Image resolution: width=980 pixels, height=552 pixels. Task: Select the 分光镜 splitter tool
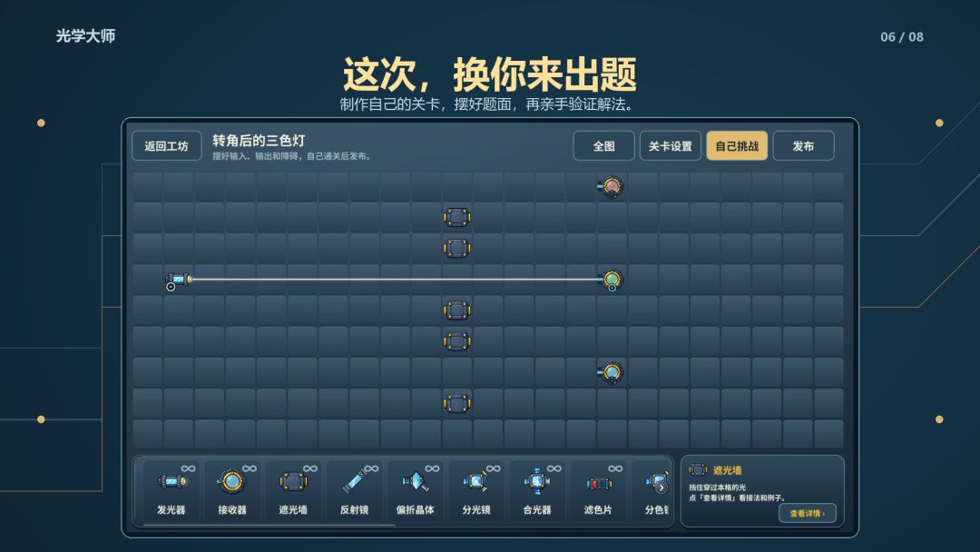click(476, 491)
